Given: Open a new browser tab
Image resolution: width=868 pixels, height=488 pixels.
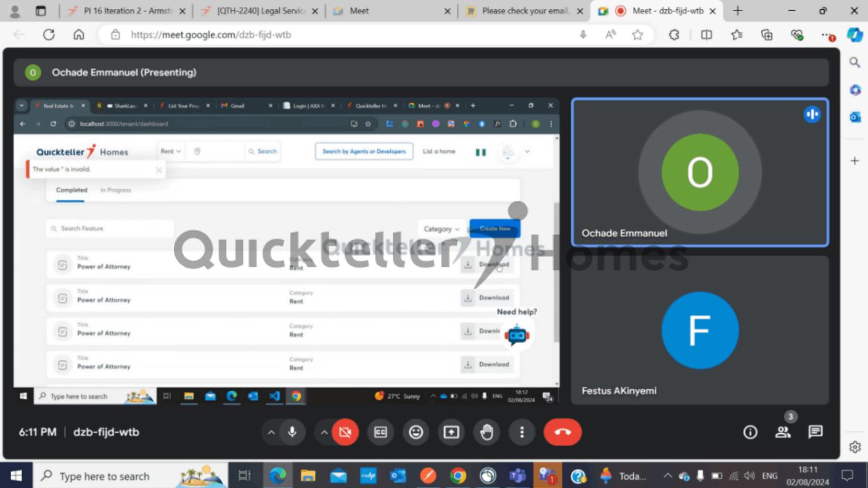Looking at the screenshot, I should tap(737, 11).
